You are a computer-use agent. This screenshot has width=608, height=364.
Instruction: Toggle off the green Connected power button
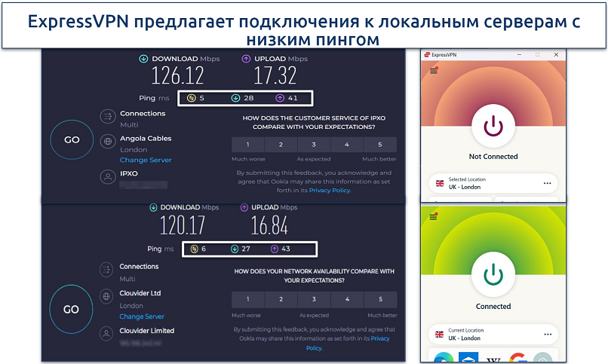pos(493,274)
